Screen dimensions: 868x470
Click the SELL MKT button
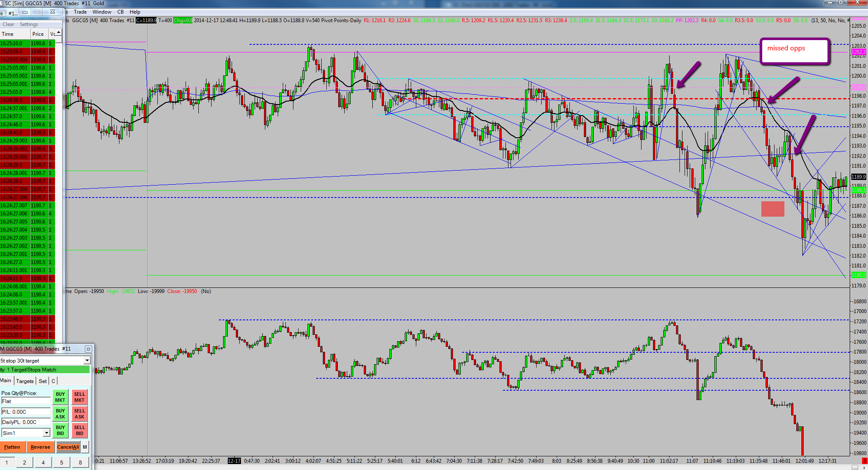pyautogui.click(x=79, y=397)
